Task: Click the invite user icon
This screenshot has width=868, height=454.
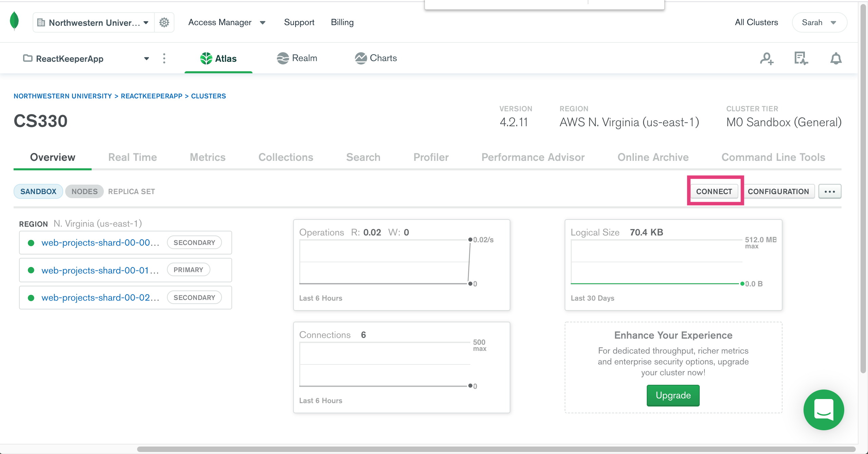Action: point(767,58)
